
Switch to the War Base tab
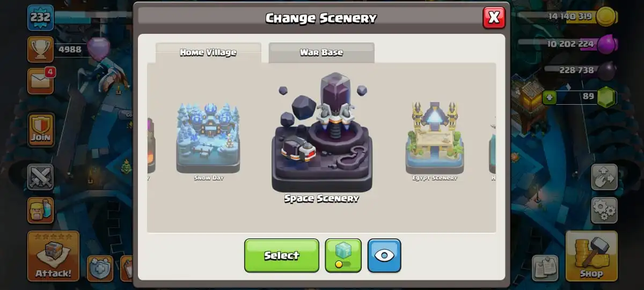[x=321, y=53]
